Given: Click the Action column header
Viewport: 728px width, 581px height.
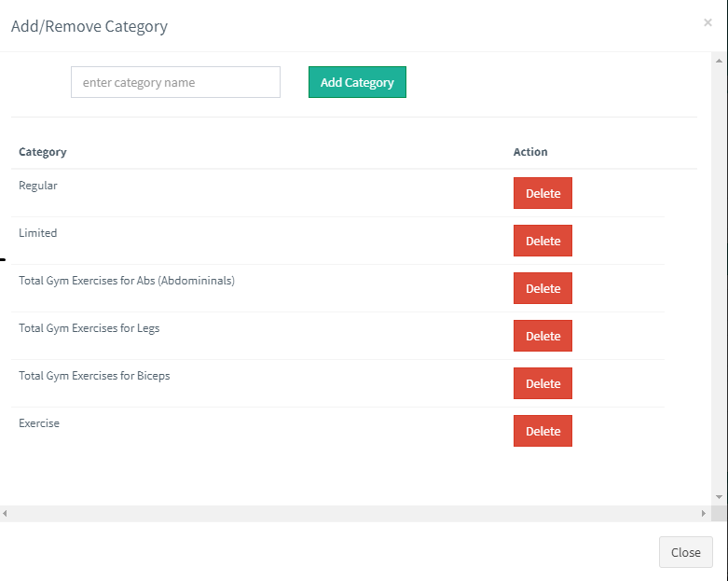Looking at the screenshot, I should [x=530, y=152].
